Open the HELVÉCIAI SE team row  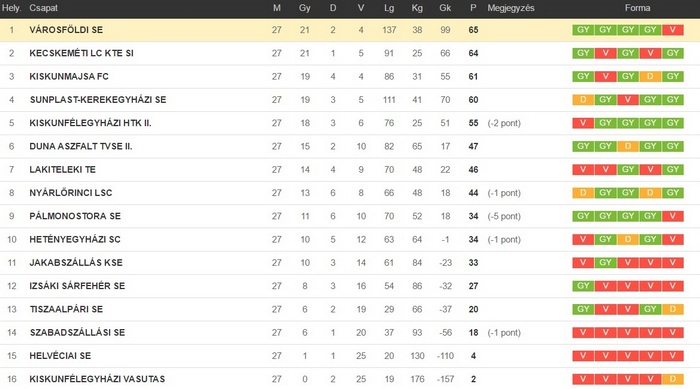[350, 356]
